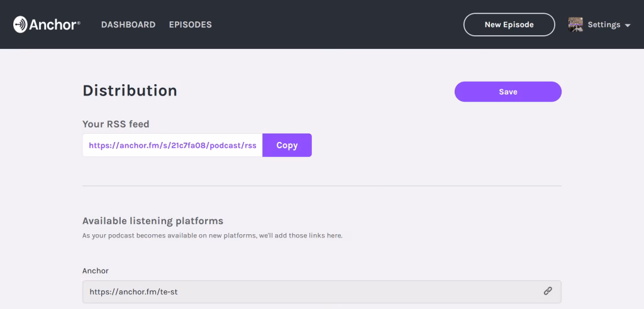Click the 'Your RSS feed' label
644x309 pixels.
(116, 124)
